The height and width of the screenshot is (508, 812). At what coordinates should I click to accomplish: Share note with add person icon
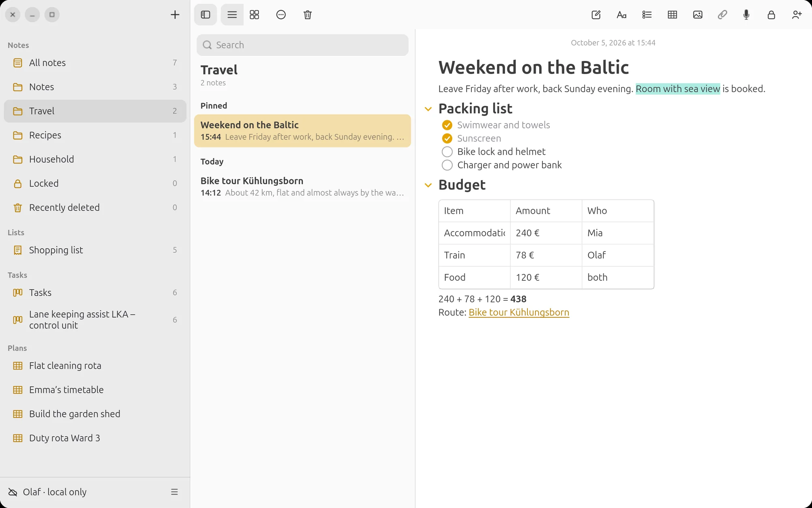coord(797,15)
